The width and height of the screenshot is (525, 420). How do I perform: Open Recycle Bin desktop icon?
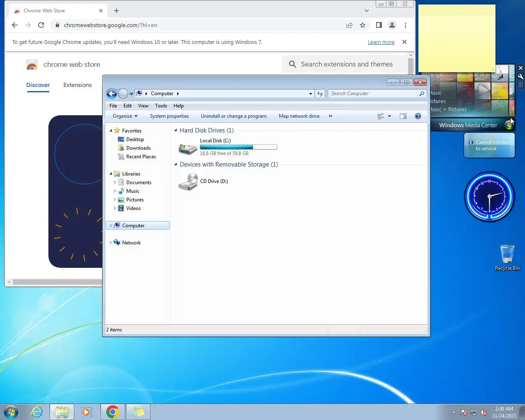point(507,258)
